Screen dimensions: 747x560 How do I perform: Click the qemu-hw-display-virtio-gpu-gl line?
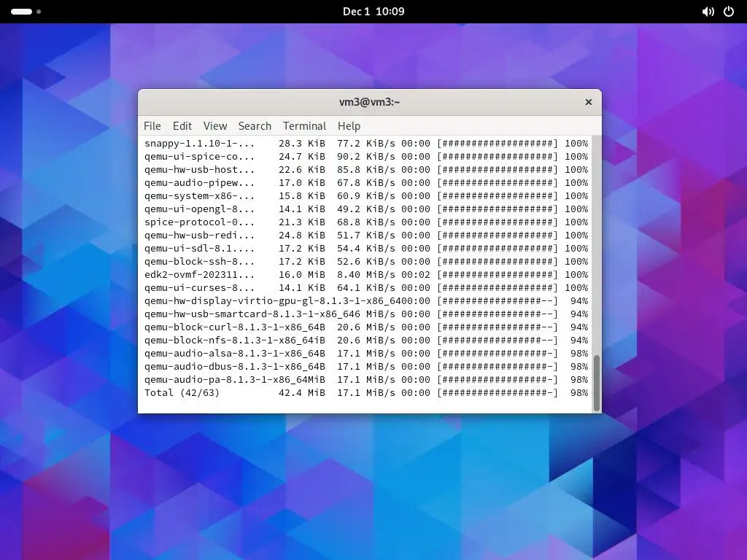click(x=366, y=301)
